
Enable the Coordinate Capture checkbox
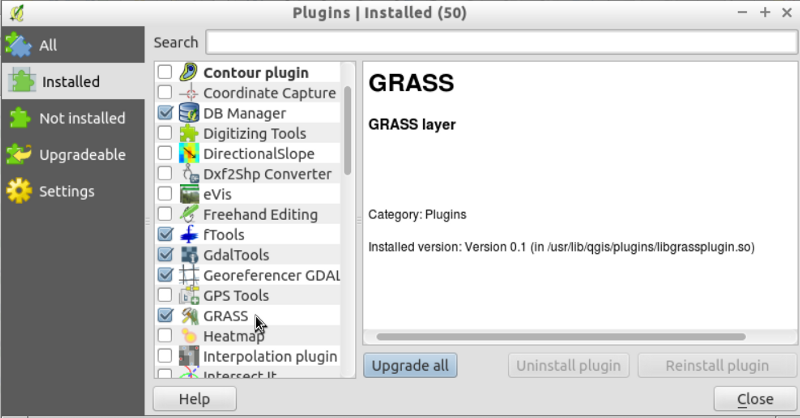tap(165, 92)
